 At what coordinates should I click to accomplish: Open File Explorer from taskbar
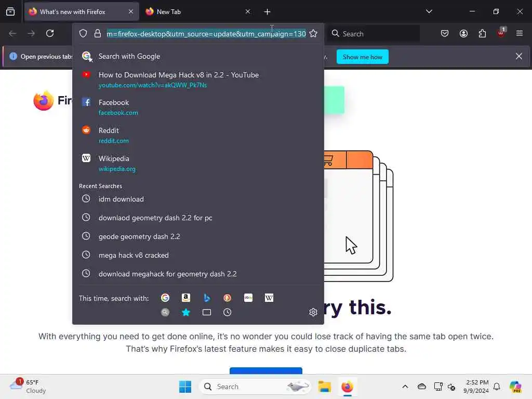tap(324, 387)
